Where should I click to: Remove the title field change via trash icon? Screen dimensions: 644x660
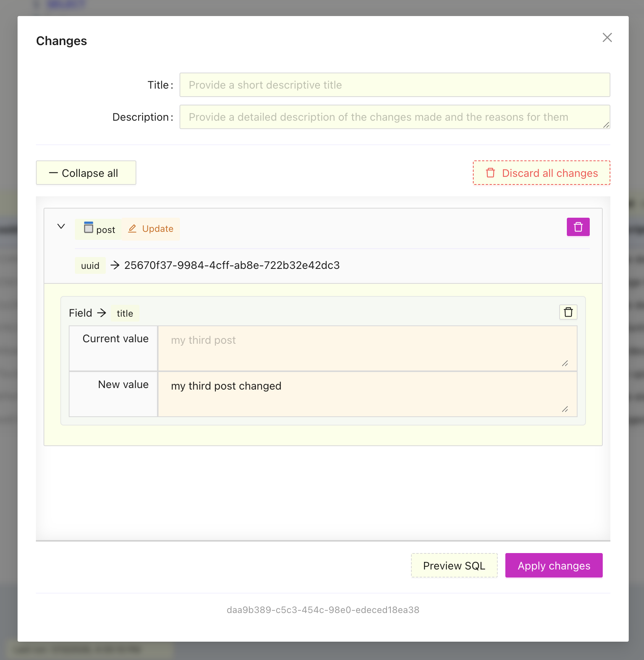[568, 312]
